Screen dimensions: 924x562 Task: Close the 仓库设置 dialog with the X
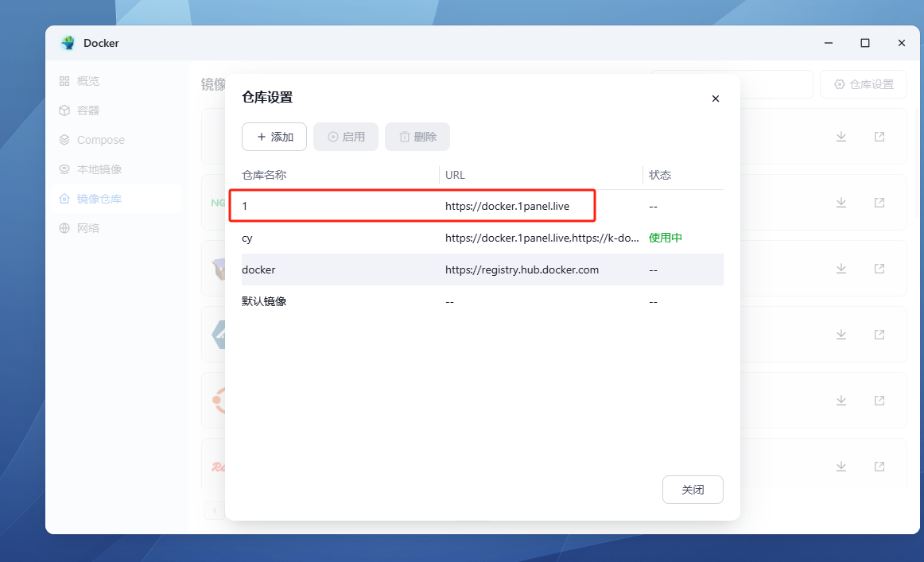pos(716,99)
